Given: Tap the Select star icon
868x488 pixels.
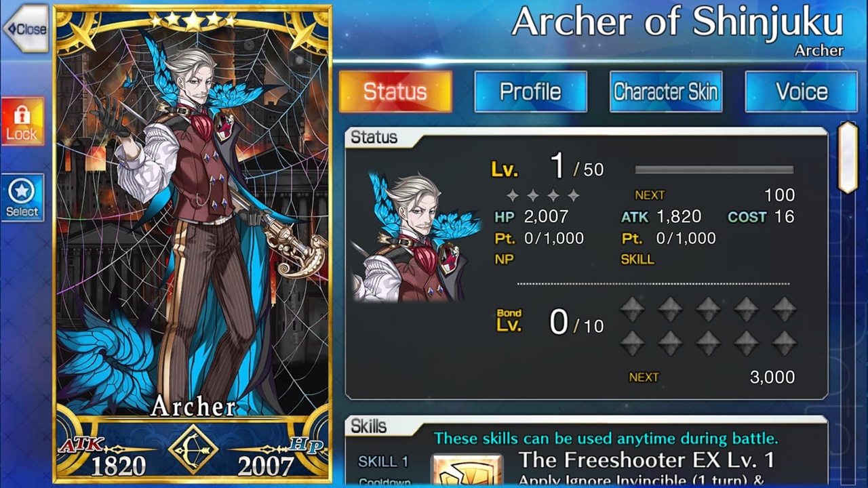Looking at the screenshot, I should 22,197.
